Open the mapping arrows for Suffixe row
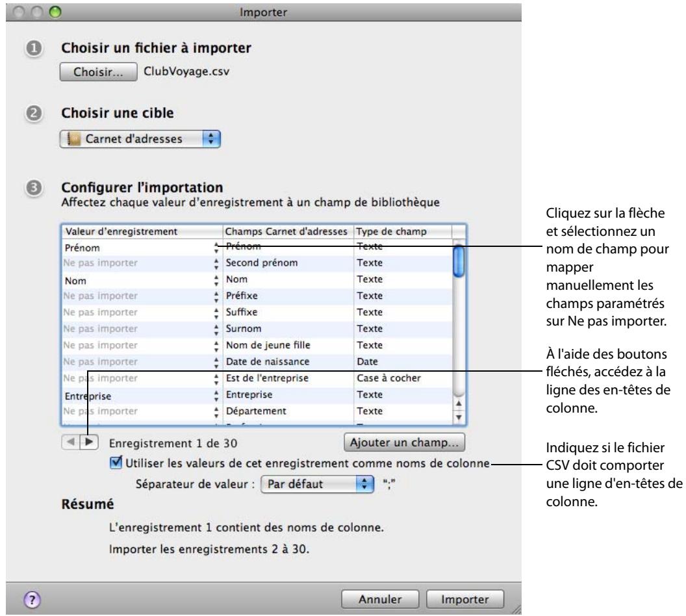This screenshot has height=616, width=686. point(216,313)
